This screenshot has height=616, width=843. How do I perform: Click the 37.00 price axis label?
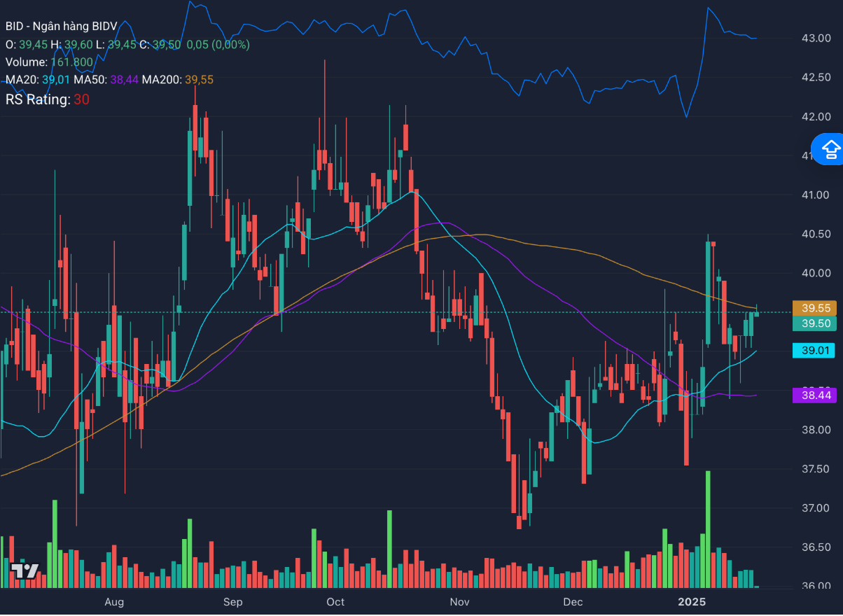tap(816, 508)
